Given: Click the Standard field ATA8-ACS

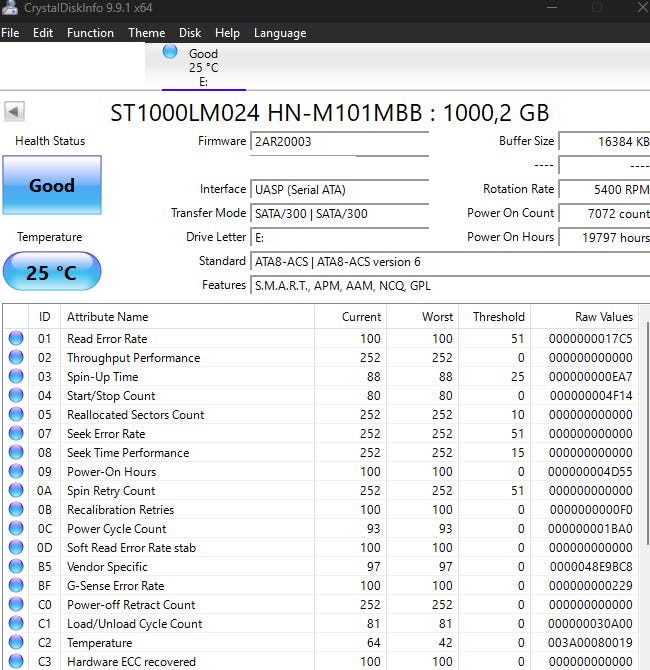Looking at the screenshot, I should [450, 261].
